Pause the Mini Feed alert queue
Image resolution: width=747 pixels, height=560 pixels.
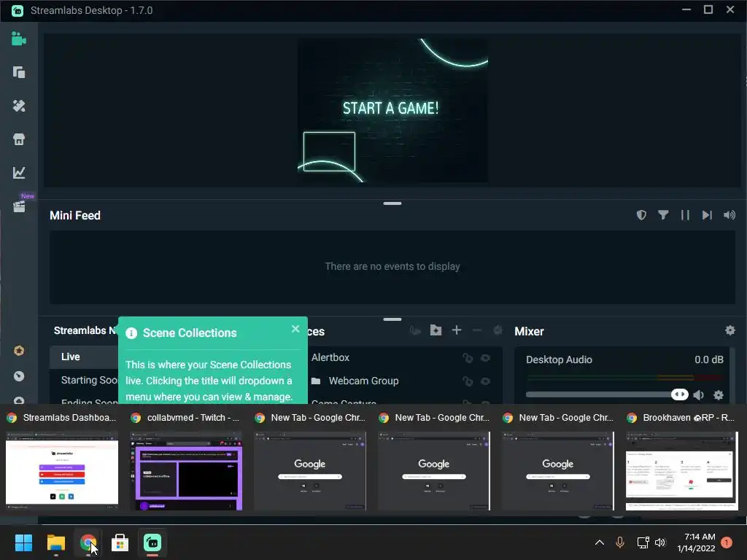(684, 215)
